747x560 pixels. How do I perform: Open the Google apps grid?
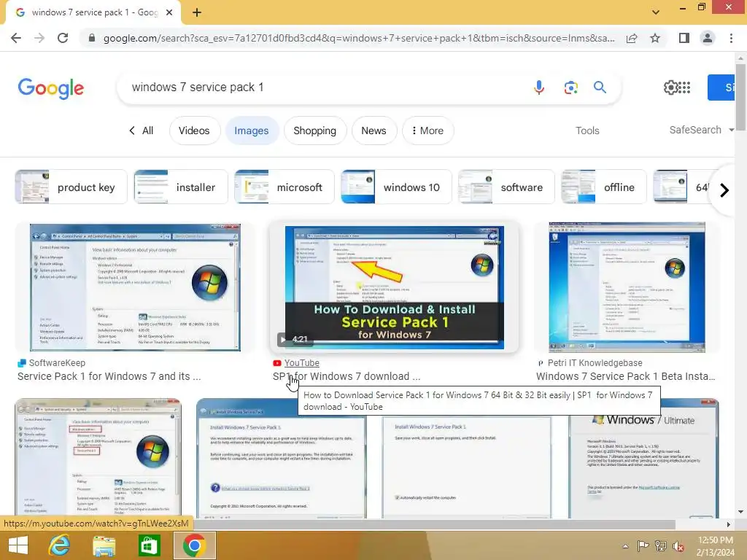pyautogui.click(x=684, y=87)
